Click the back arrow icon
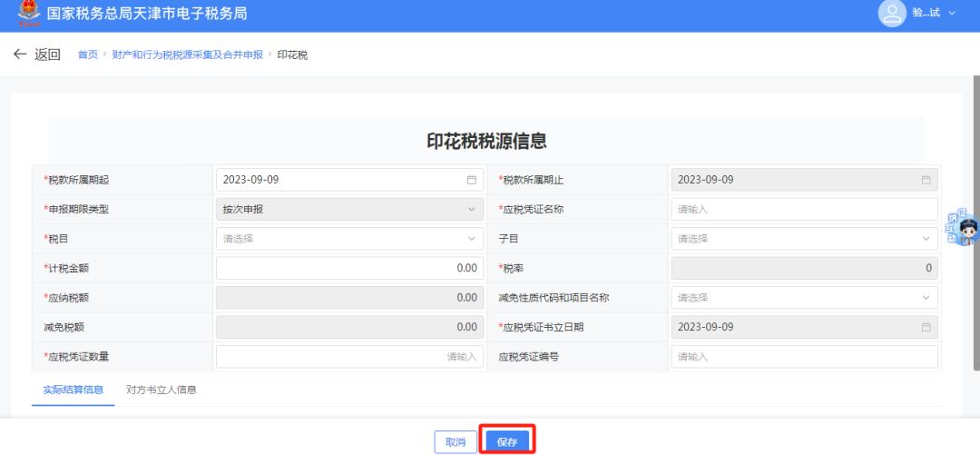The width and height of the screenshot is (980, 455). (x=20, y=55)
